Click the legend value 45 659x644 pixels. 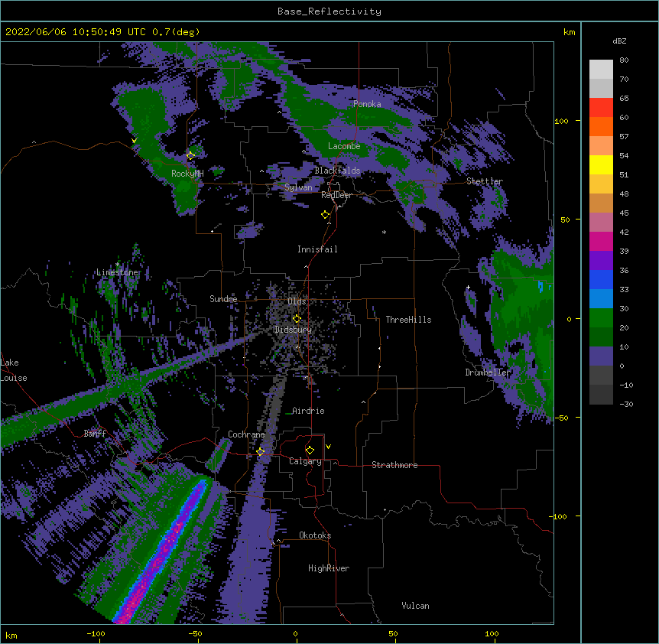(x=624, y=213)
